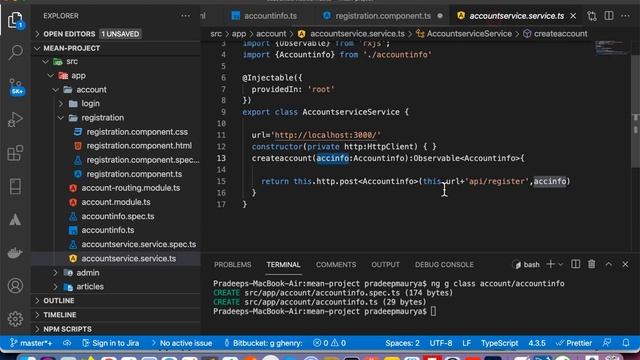Click the editor minimap preview
The image size is (640, 360).
[x=611, y=47]
